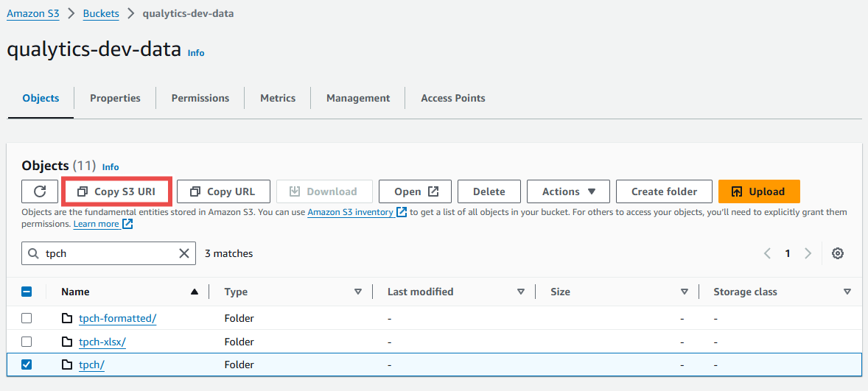Screen dimensions: 868x391
Task: Go to previous page arrow
Action: pyautogui.click(x=767, y=253)
